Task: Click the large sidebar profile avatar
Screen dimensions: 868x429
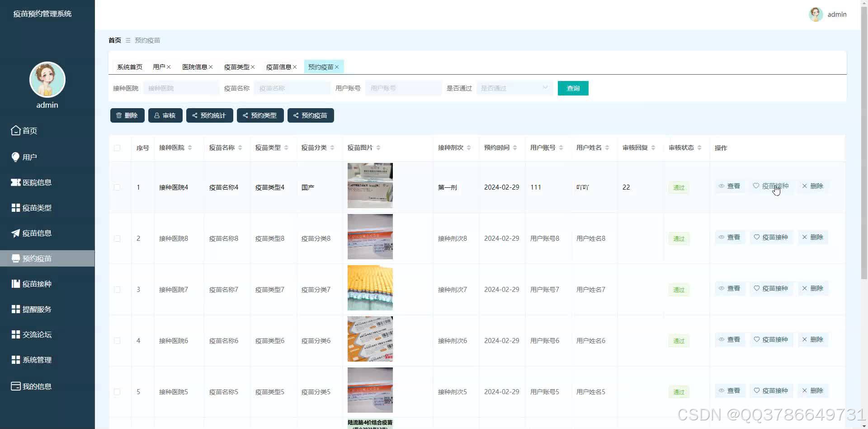Action: 47,80
